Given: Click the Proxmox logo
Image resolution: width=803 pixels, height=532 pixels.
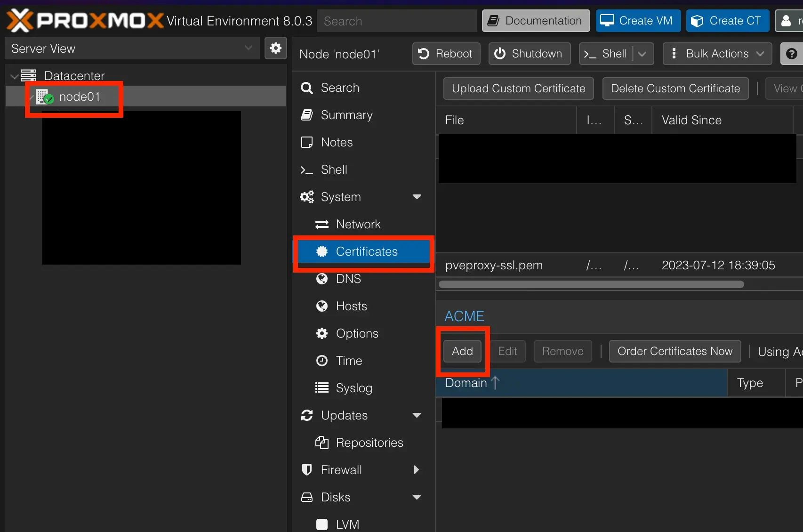Looking at the screenshot, I should pos(85,21).
